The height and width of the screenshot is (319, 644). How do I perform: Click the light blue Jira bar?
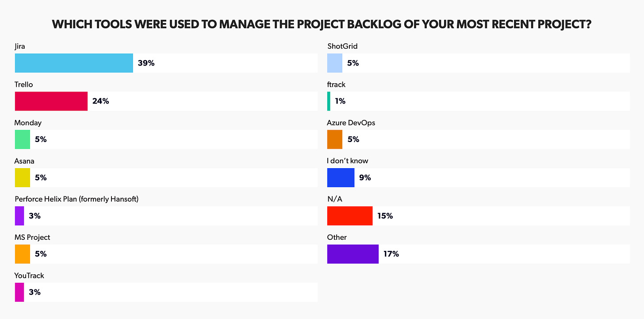tap(74, 63)
